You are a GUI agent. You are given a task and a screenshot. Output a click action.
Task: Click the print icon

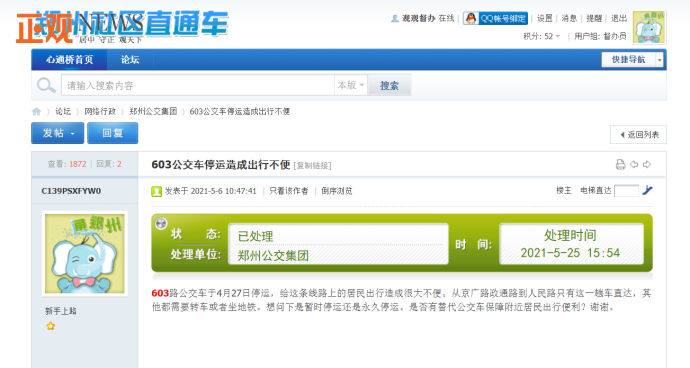[x=620, y=165]
